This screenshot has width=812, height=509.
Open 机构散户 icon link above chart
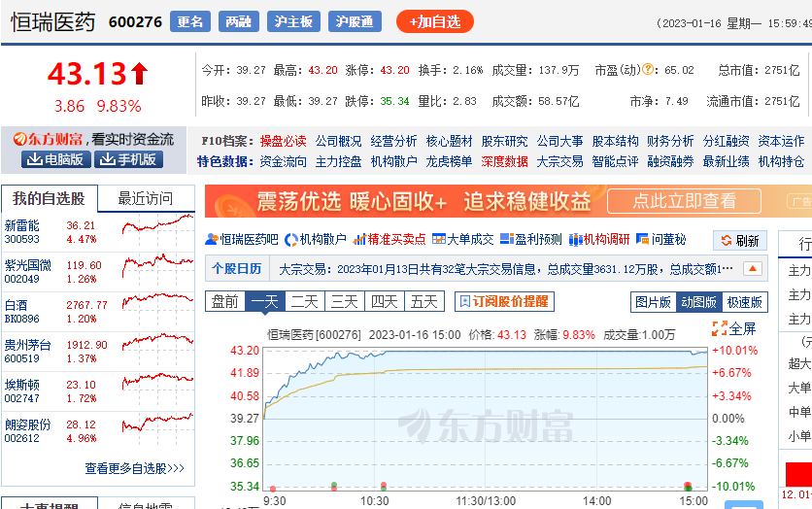pos(316,239)
